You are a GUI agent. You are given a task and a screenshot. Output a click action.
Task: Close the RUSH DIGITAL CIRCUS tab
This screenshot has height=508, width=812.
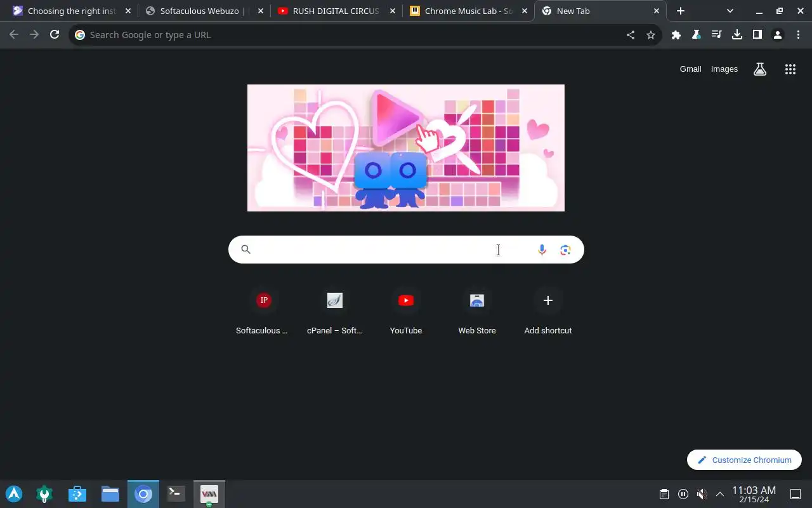click(392, 11)
